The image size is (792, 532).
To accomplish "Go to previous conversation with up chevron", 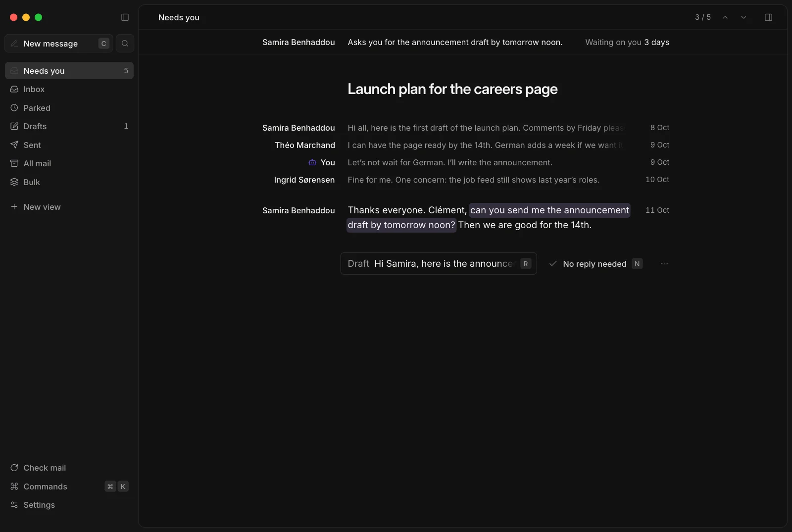I will [725, 17].
